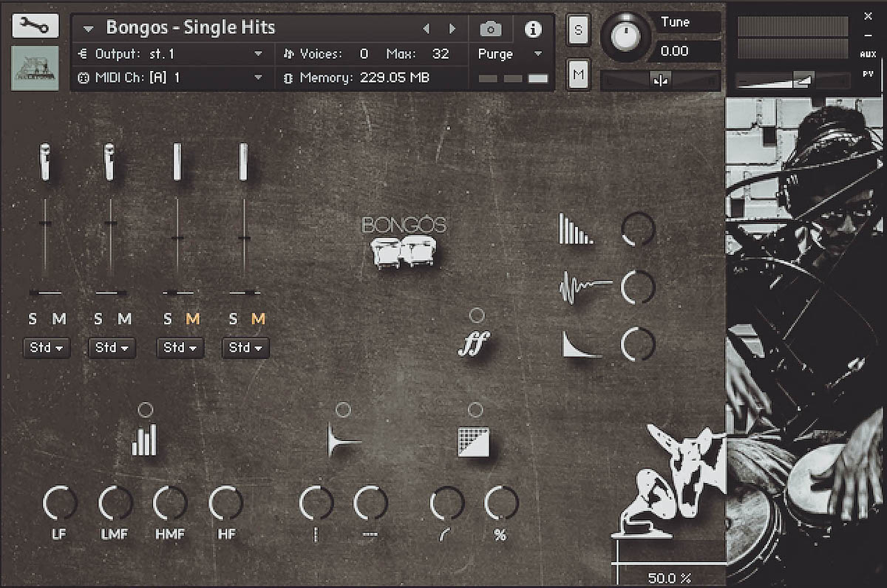Click the LMF EQ knob
Viewport: 887px width, 588px height.
coord(115,504)
